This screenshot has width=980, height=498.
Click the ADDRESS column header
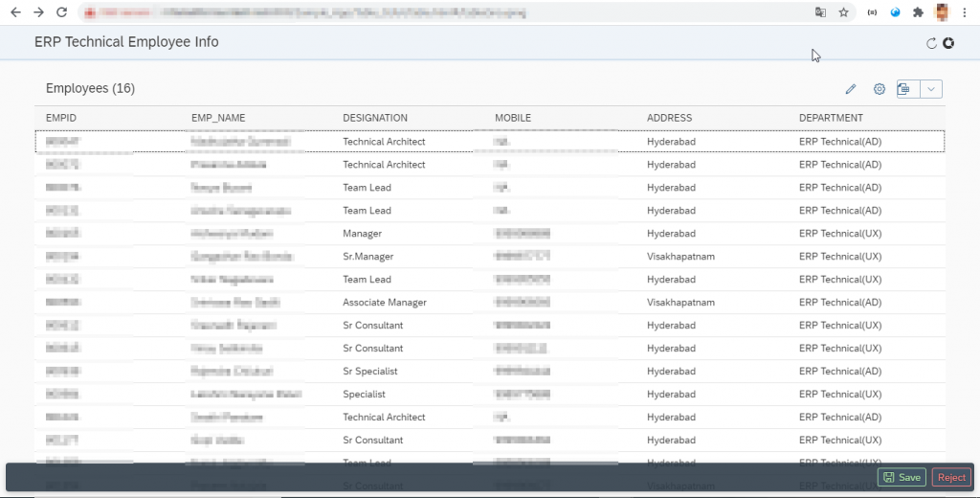(669, 118)
